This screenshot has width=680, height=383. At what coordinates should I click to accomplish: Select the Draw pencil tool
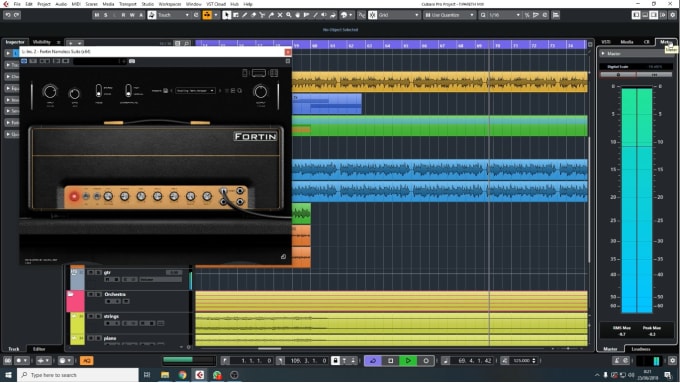245,15
